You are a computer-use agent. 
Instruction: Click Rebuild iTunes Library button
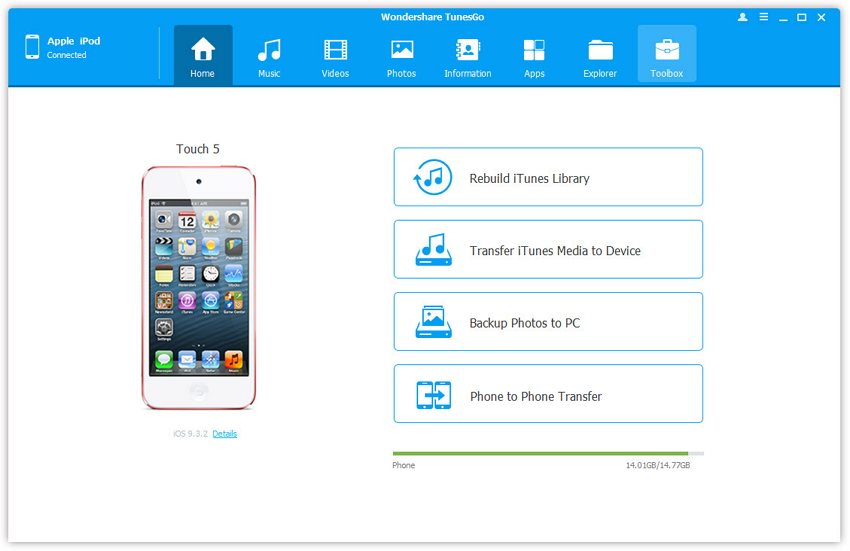pos(548,178)
